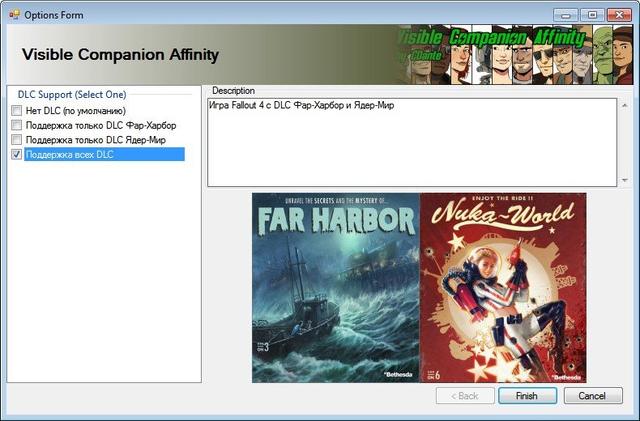640x421 pixels.
Task: Enable "Поддержка только DLC Фар-Харбор" checkbox
Action: 16,125
